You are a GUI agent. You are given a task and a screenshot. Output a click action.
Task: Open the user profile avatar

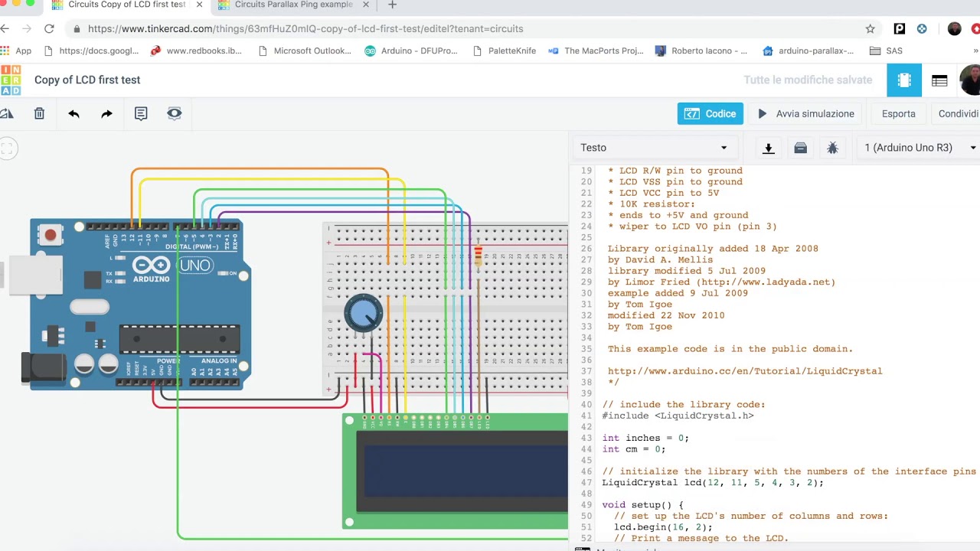pyautogui.click(x=971, y=80)
